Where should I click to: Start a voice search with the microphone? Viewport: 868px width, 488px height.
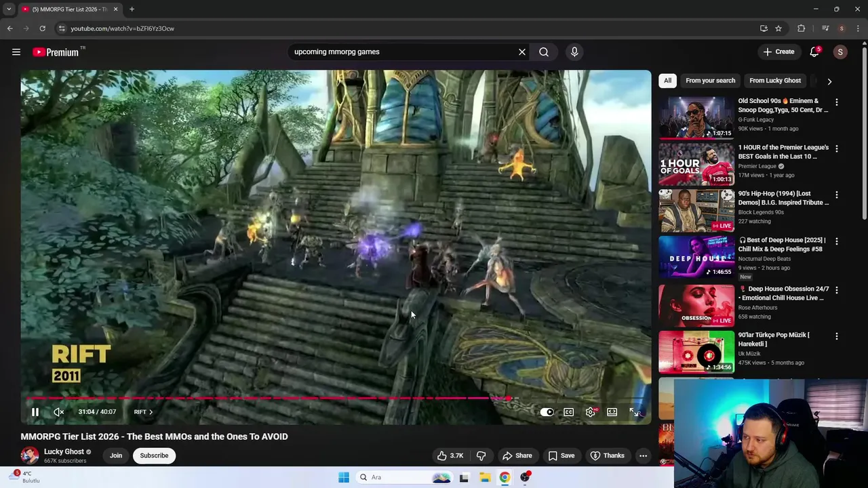574,52
